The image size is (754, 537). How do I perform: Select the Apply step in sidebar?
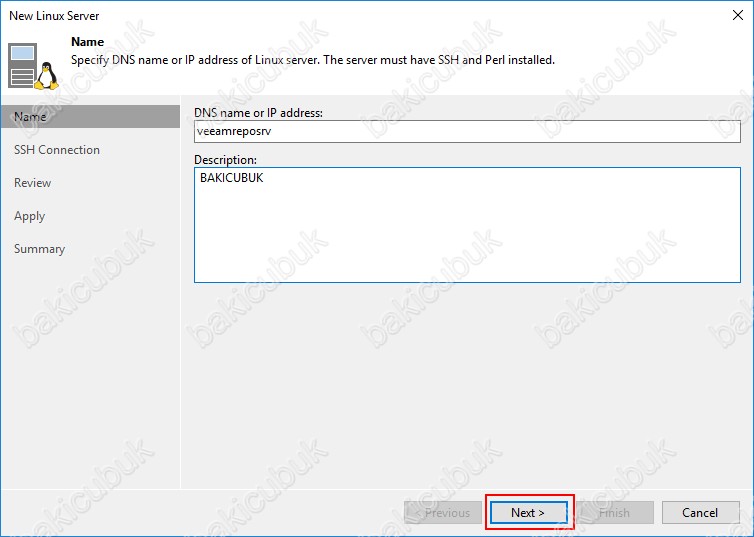pos(29,216)
